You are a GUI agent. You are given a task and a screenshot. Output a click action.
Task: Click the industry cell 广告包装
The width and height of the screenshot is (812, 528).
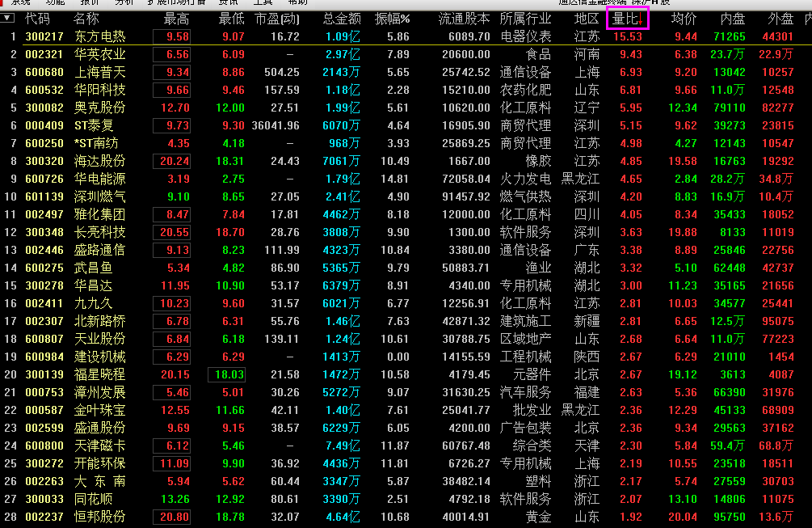[x=526, y=428]
